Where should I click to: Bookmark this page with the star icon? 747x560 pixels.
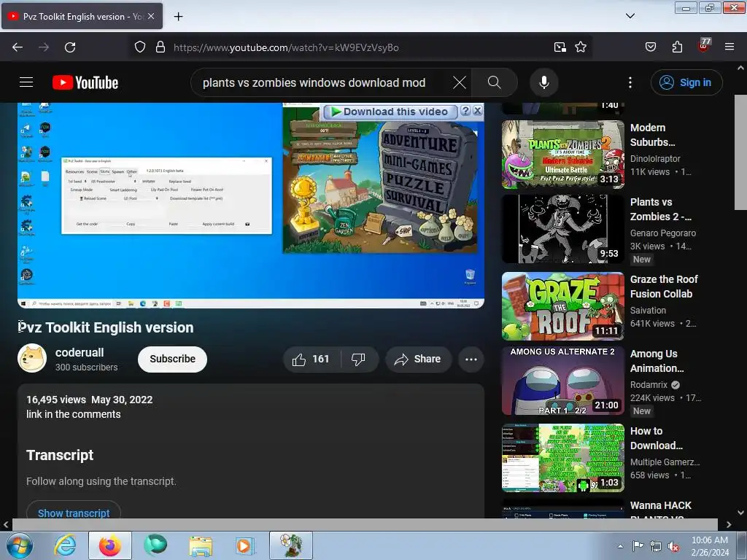click(580, 47)
